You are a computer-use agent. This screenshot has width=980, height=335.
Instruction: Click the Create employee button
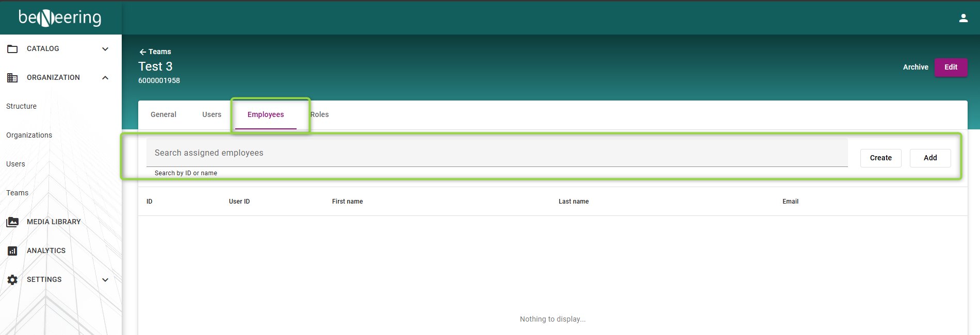880,158
